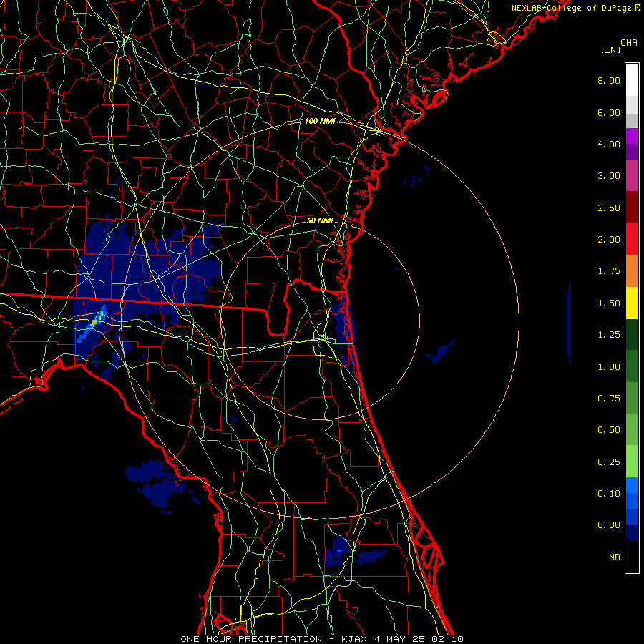Click the 50 NMI range ring label
The height and width of the screenshot is (644, 644).
pyautogui.click(x=320, y=220)
